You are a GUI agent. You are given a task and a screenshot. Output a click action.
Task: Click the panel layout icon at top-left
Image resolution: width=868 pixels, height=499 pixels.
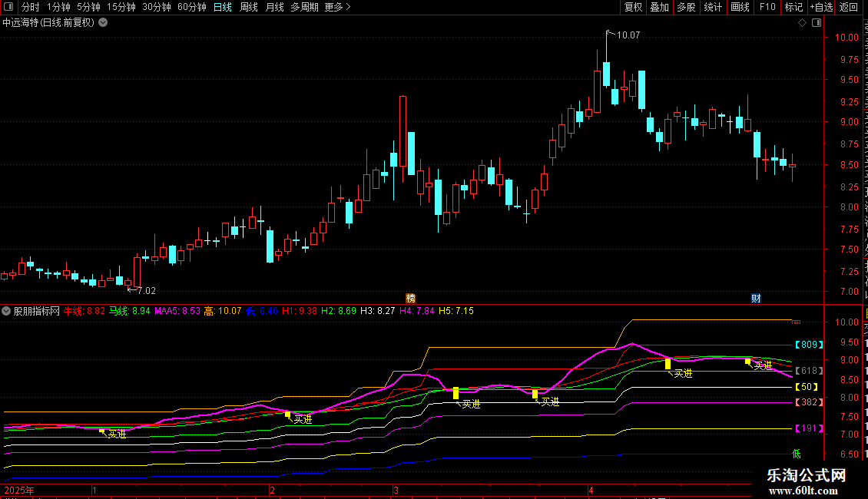(8, 7)
